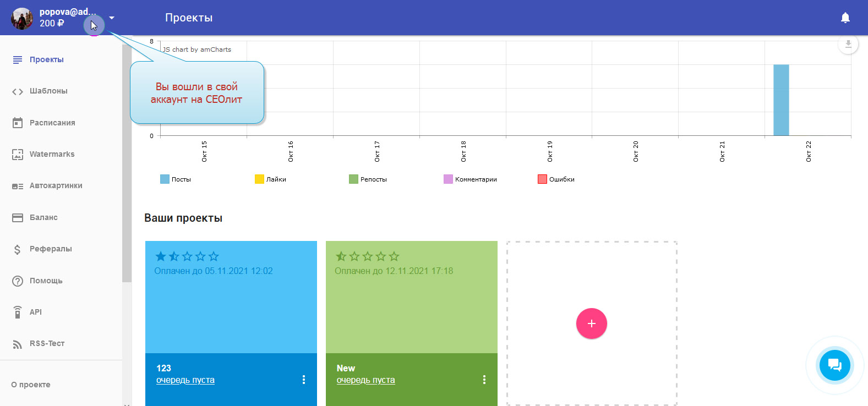
Task: Click the user avatar photo
Action: click(22, 18)
